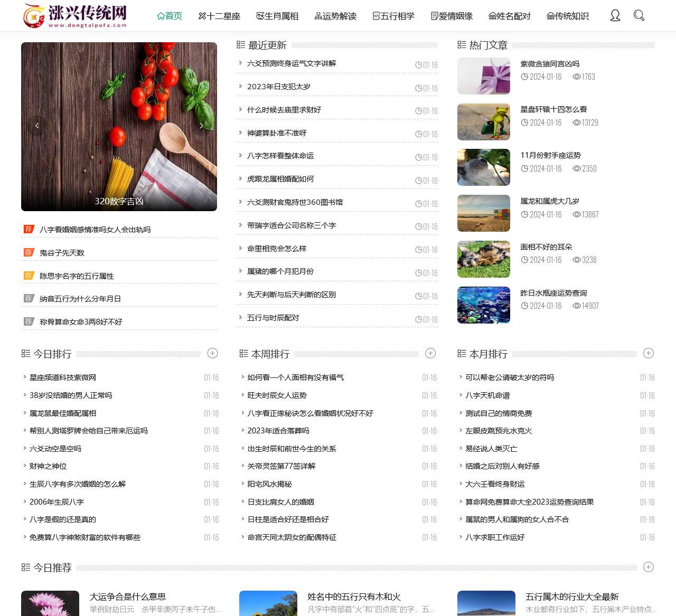This screenshot has height=616, width=676.
Task: Click the eye icon showing 1763 views
Action: [576, 77]
